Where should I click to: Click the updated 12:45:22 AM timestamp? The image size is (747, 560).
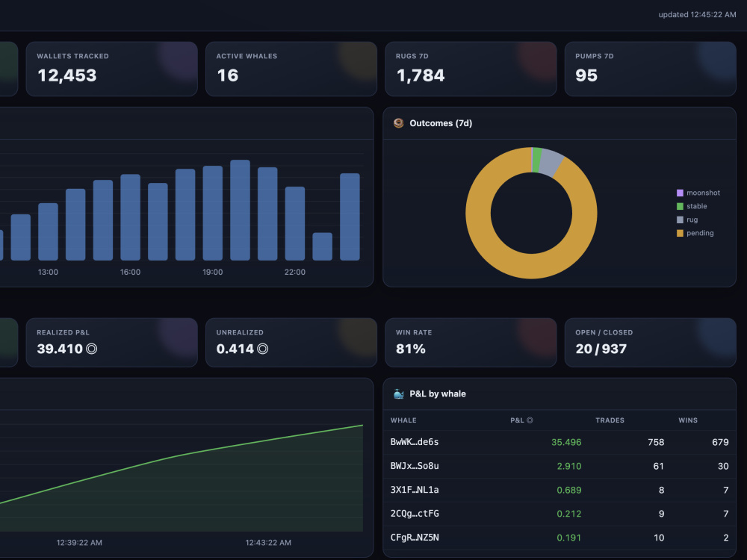(x=697, y=15)
